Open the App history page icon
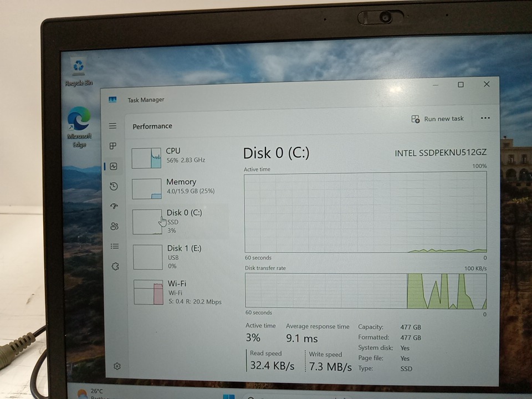The image size is (532, 399). 114,186
